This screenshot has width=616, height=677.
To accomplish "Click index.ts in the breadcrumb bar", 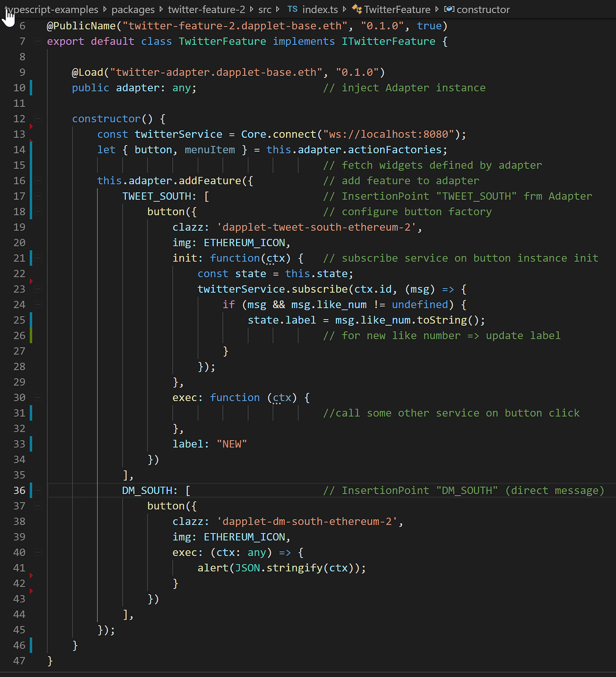I will click(320, 9).
